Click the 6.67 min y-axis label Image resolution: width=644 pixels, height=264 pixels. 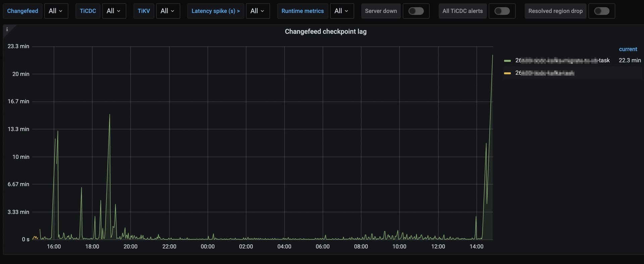click(x=18, y=184)
